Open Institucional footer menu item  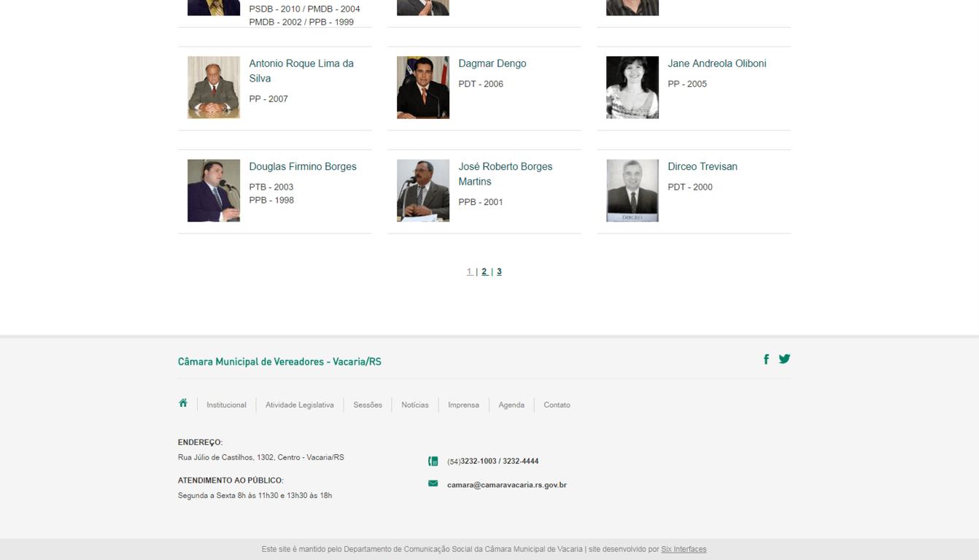point(226,405)
